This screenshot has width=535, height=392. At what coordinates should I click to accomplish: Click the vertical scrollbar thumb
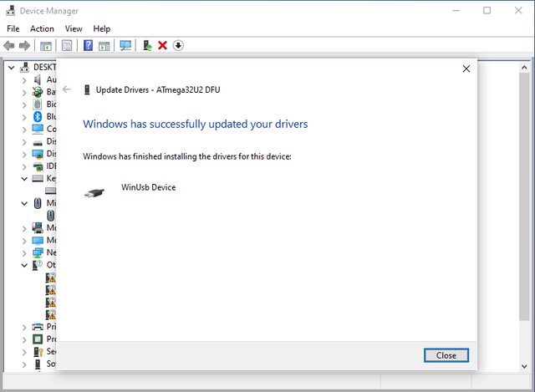coord(524,197)
